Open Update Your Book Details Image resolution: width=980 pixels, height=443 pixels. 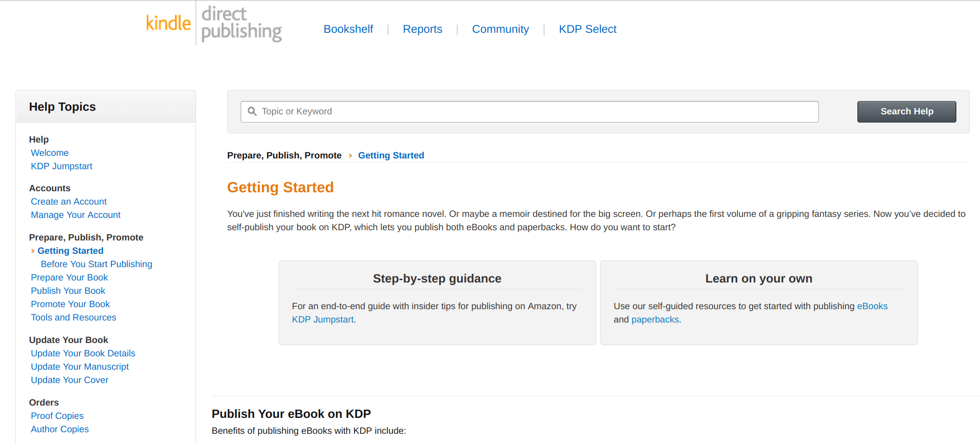click(x=83, y=353)
